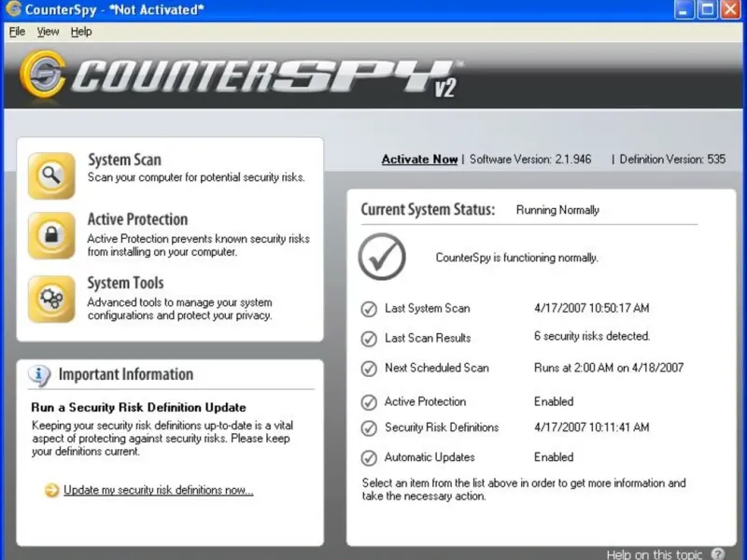Click 'Definition Version: 535' text

[672, 159]
